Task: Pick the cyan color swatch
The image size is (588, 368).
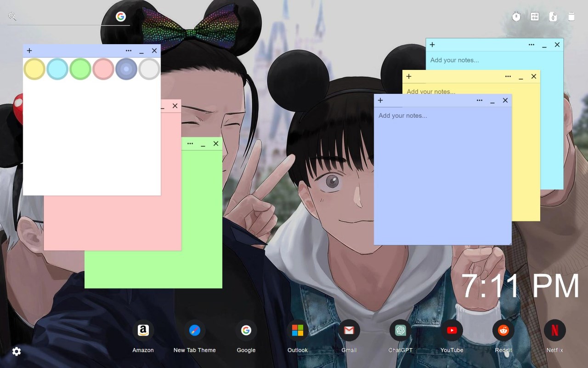Action: click(x=57, y=69)
